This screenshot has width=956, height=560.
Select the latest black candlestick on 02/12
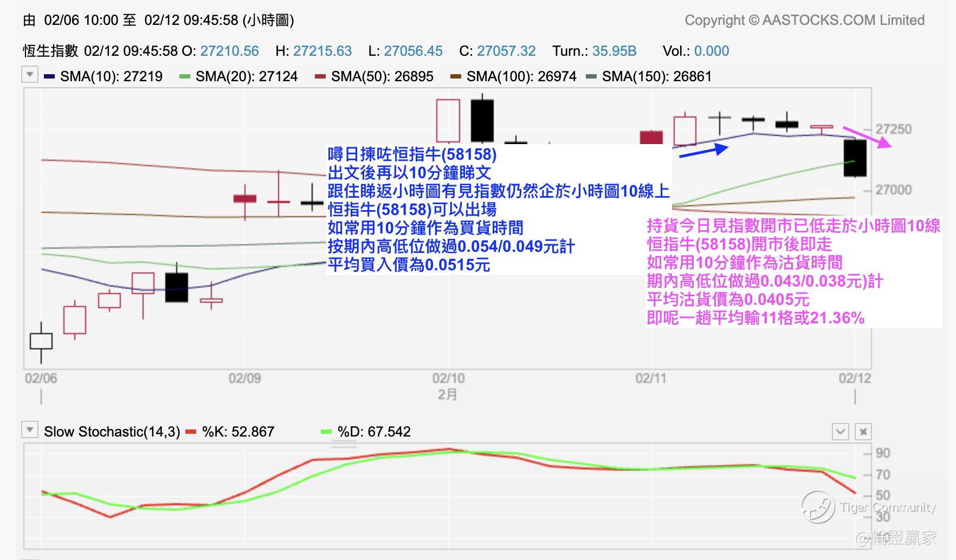855,158
